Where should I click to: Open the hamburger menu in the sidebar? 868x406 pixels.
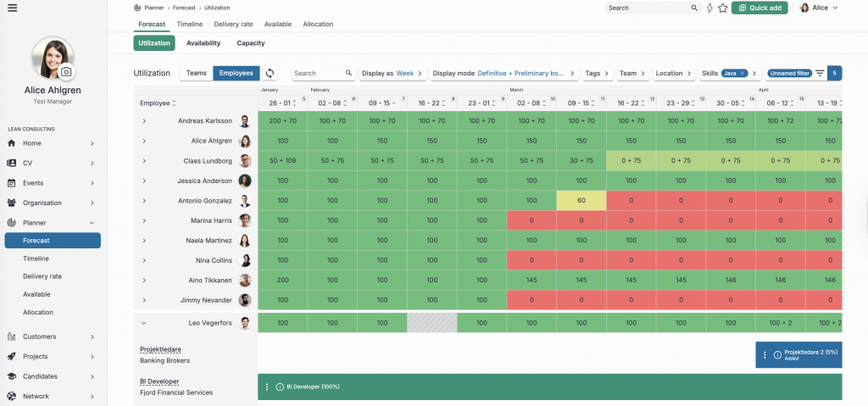click(12, 8)
